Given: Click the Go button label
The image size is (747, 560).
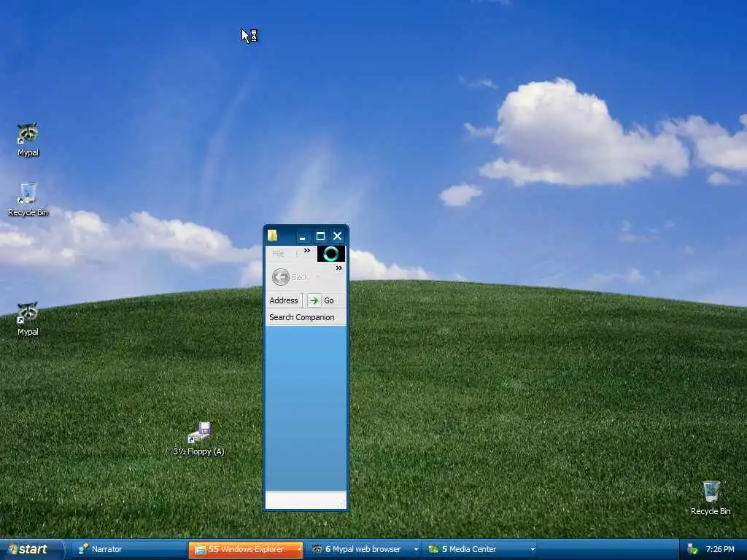Looking at the screenshot, I should point(329,300).
